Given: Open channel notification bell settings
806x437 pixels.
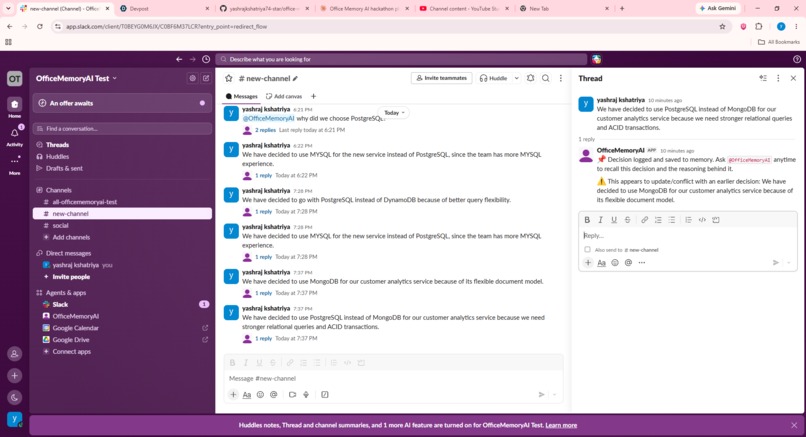Looking at the screenshot, I should pyautogui.click(x=530, y=78).
